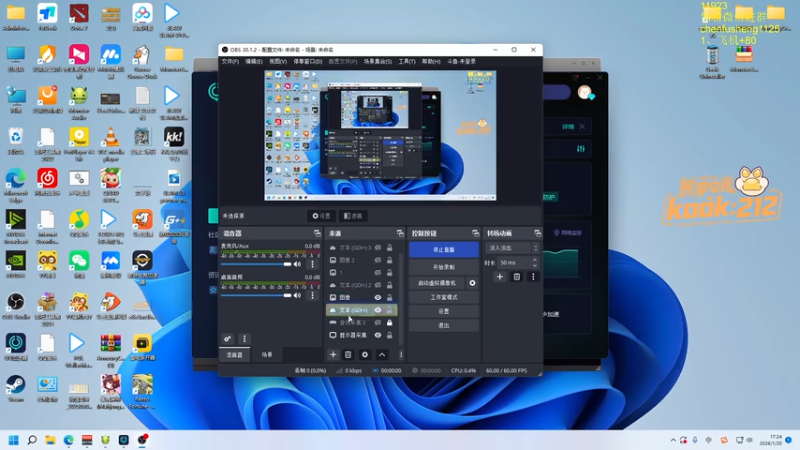Enable 工作室模式
Image resolution: width=800 pixels, height=450 pixels.
[x=443, y=297]
